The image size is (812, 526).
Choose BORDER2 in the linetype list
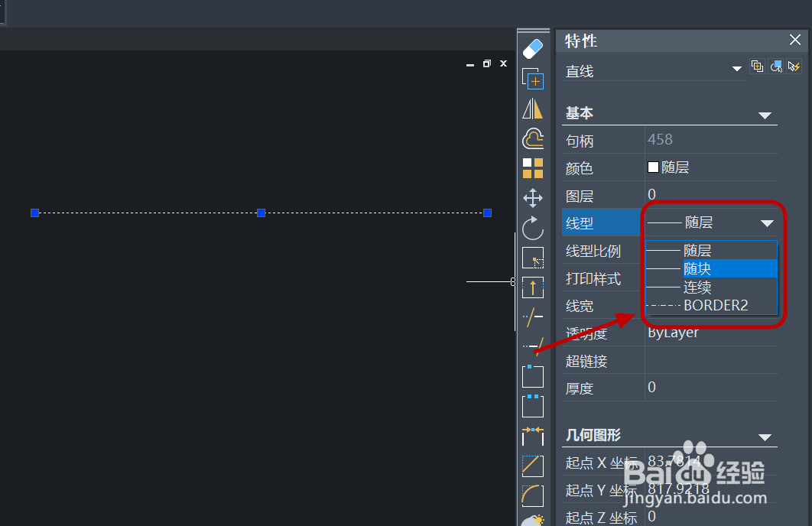pyautogui.click(x=712, y=305)
